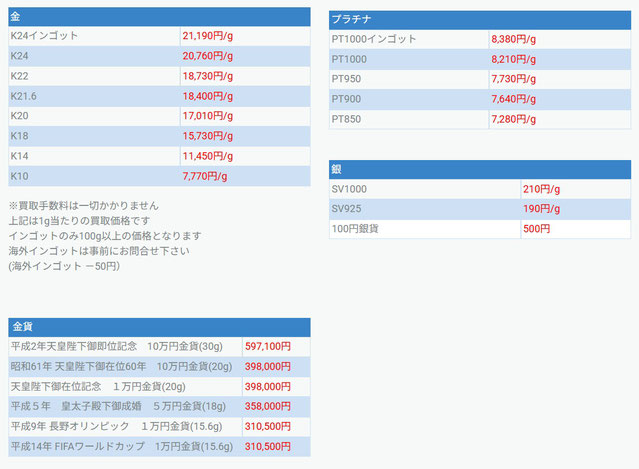Select the K14 row label
This screenshot has height=469, width=639.
pyautogui.click(x=19, y=156)
